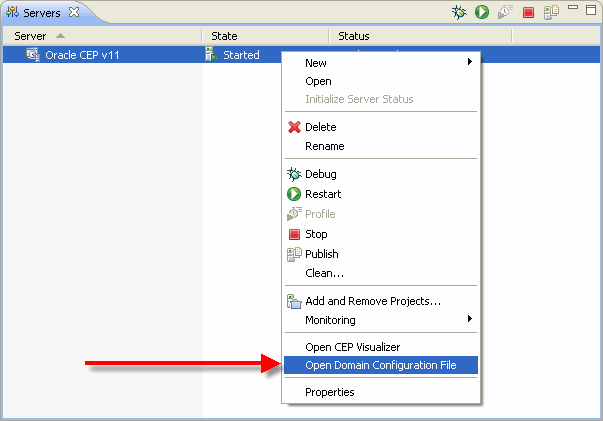This screenshot has width=603, height=421.
Task: Open the New submenu
Action: pos(381,63)
